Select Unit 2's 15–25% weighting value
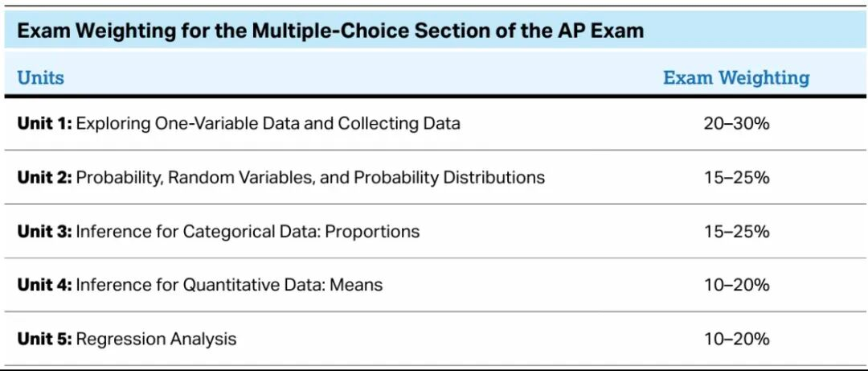This screenshot has height=371, width=868. (736, 178)
